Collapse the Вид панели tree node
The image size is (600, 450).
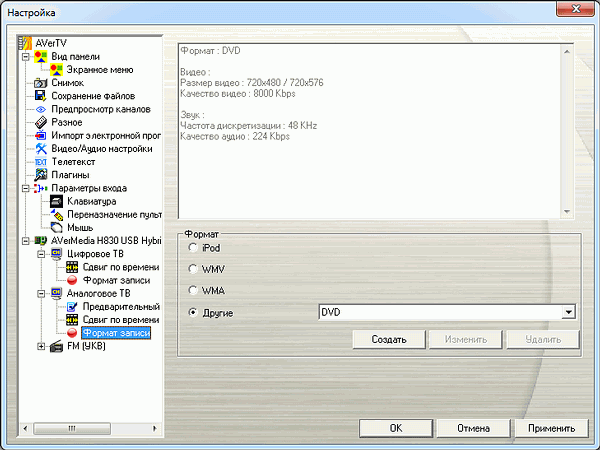tap(25, 57)
